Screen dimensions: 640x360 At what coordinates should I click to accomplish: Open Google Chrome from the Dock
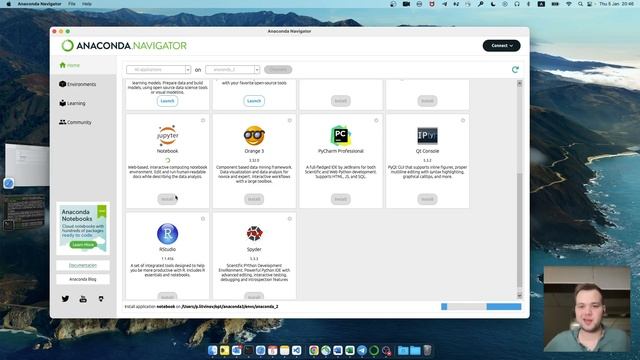coord(314,350)
